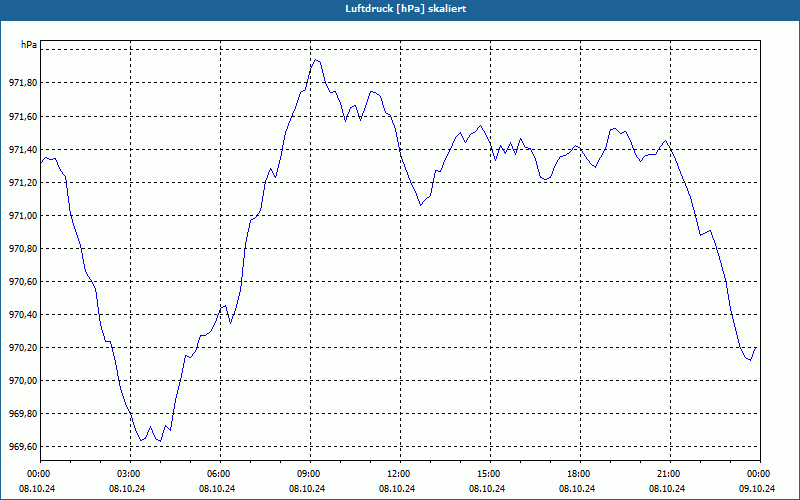Click the 971,20 axis label
The image size is (800, 500).
(x=24, y=183)
